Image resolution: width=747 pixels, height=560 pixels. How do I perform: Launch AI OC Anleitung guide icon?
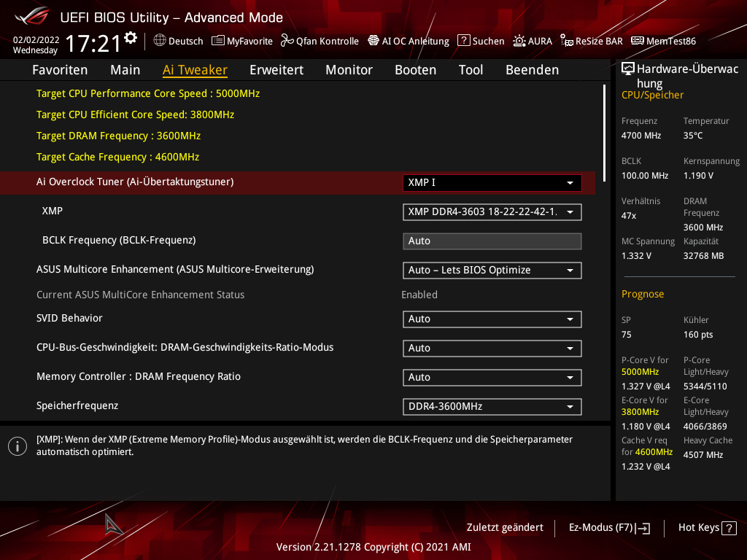[x=373, y=41]
